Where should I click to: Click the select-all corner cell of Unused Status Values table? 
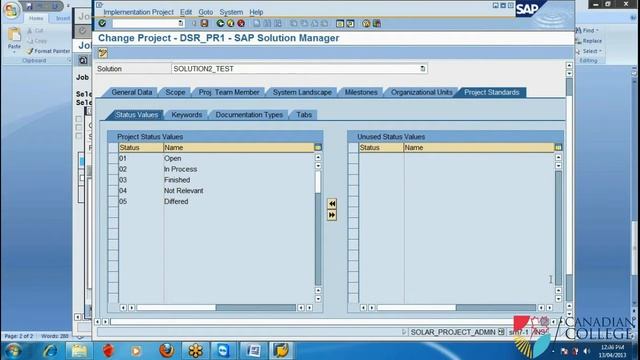click(353, 147)
